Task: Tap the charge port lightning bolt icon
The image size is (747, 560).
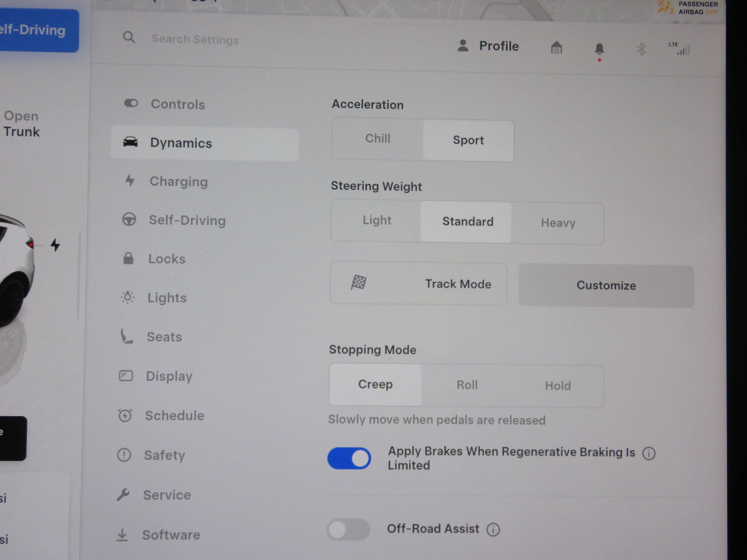Action: click(55, 245)
